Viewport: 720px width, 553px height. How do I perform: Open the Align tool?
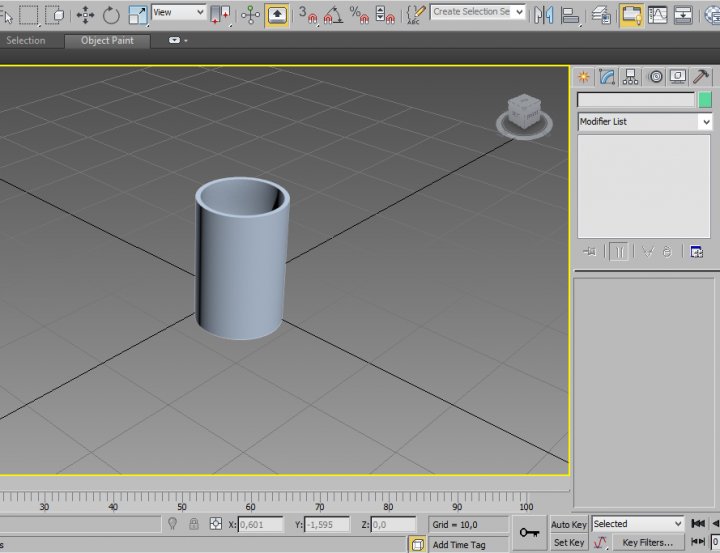570,14
